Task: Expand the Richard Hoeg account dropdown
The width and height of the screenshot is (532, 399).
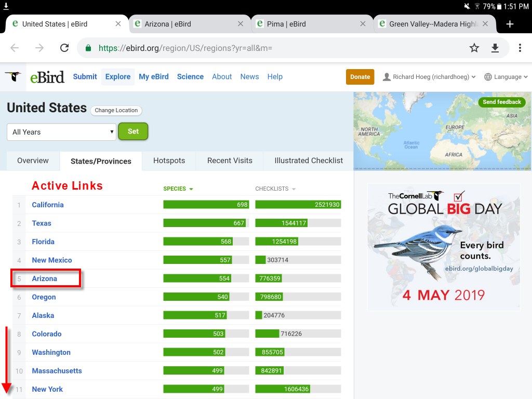Action: tap(429, 77)
